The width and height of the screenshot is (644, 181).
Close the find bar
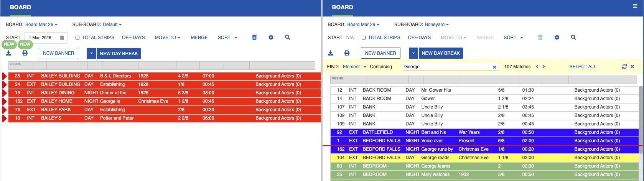click(632, 67)
